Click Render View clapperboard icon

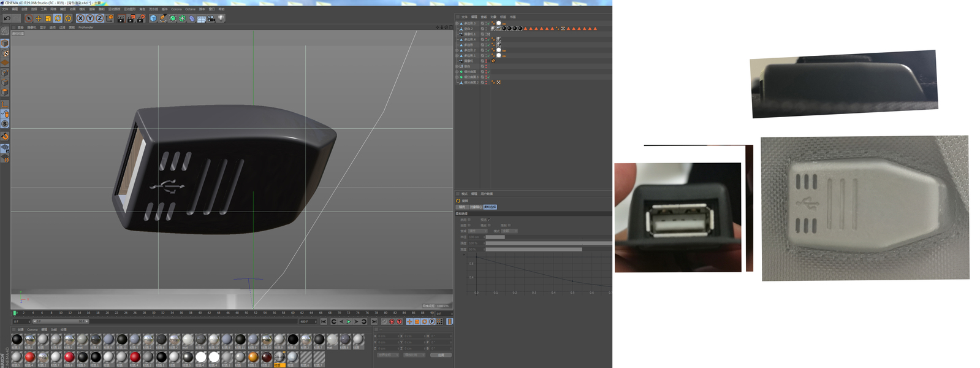pos(121,18)
